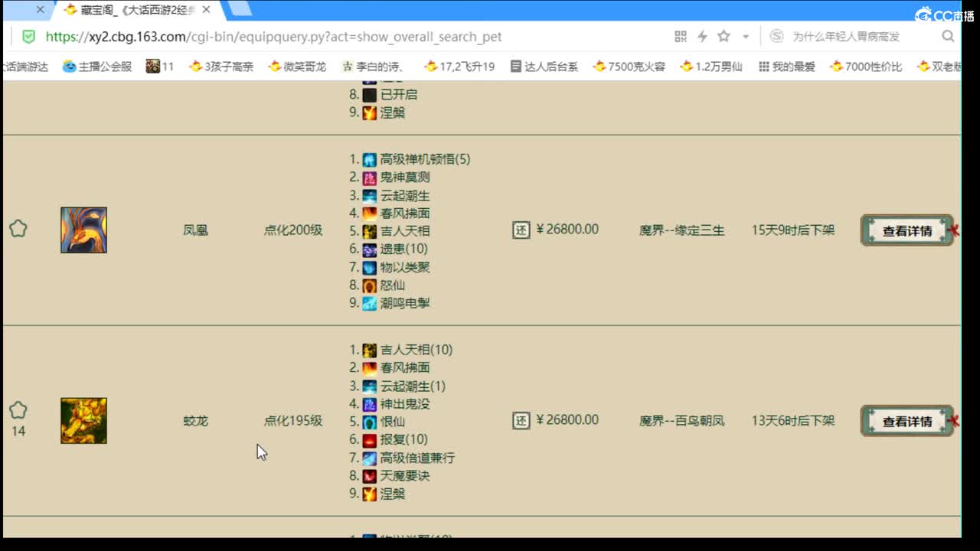The image size is (980, 551).
Task: Open the 微笑哥龙 bookmark
Action: point(297,67)
